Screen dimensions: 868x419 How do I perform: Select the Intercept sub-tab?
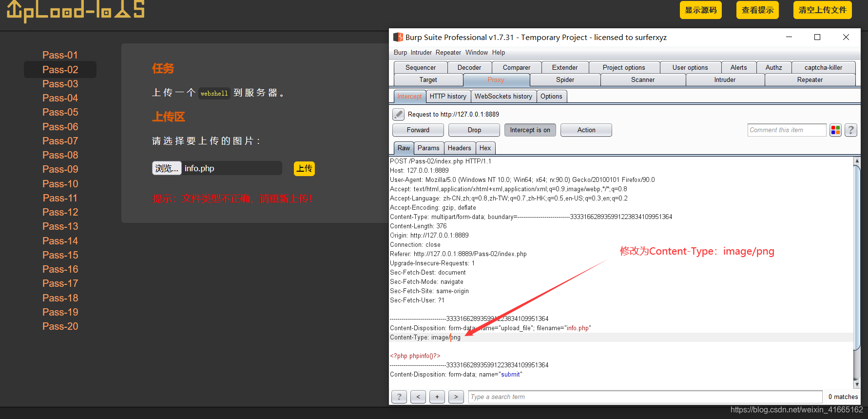[x=409, y=96]
